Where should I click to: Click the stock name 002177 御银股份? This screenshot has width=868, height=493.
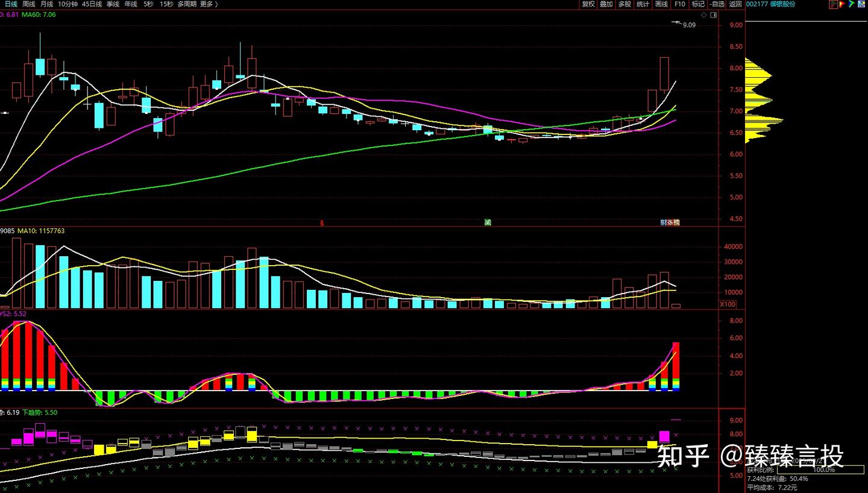[770, 4]
